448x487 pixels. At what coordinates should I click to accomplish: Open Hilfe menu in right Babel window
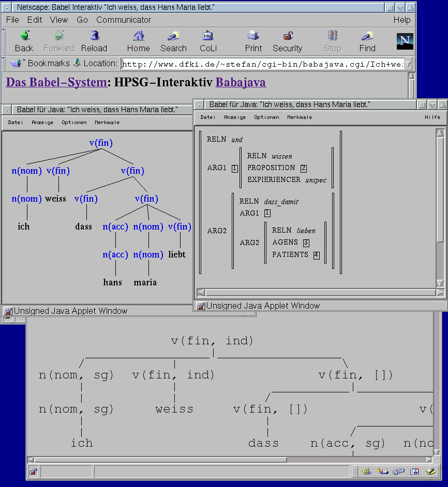(x=432, y=117)
